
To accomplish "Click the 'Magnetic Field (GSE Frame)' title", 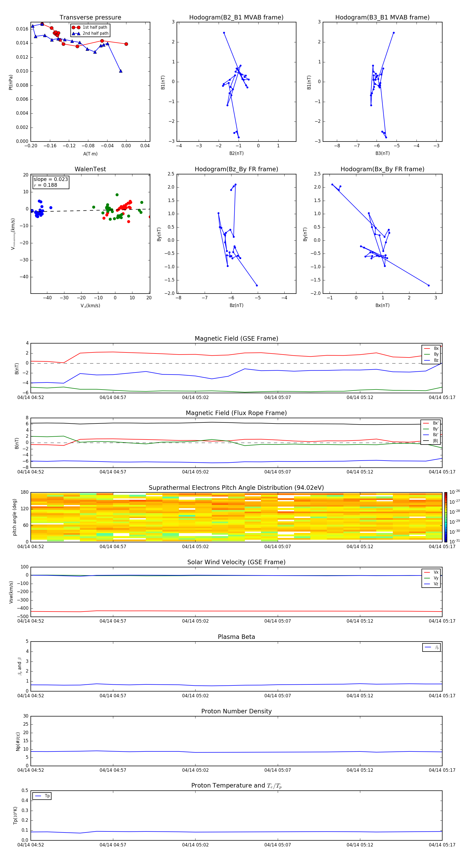I will (236, 339).
